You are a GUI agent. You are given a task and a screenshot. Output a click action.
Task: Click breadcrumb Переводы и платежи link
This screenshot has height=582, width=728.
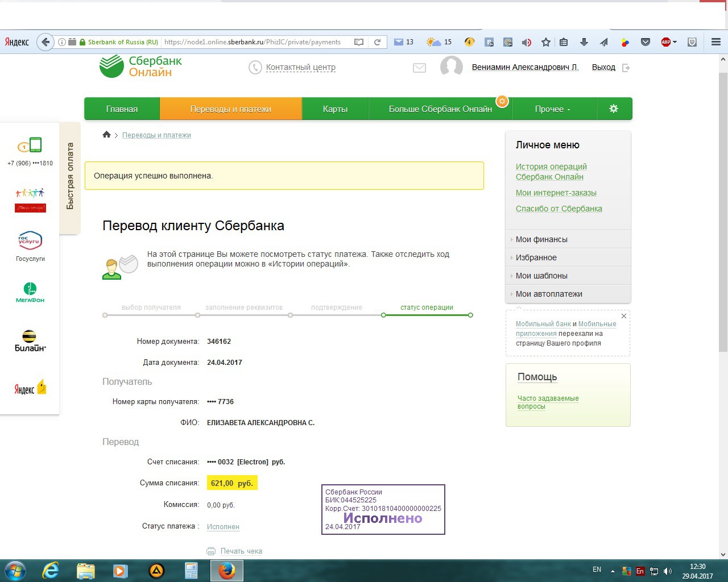coord(156,135)
